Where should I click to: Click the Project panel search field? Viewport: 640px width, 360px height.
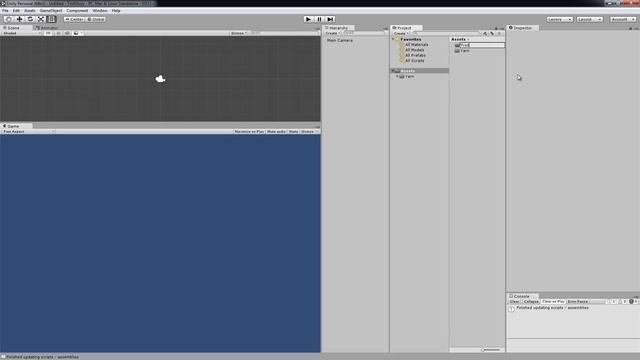pos(446,33)
